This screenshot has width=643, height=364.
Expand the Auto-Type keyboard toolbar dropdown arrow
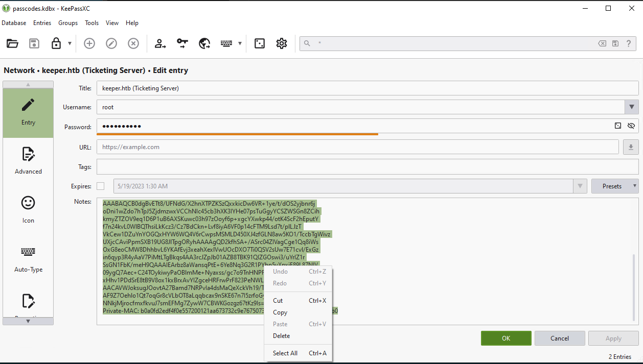pyautogui.click(x=240, y=43)
